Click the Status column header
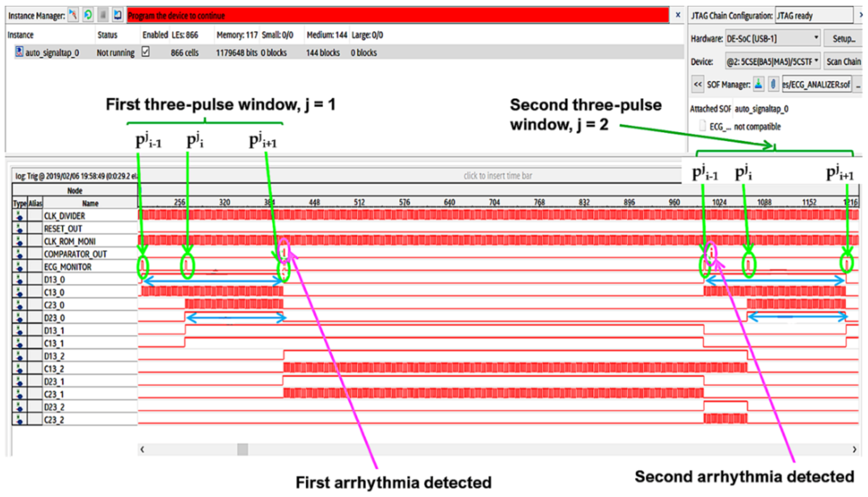This screenshot has height=497, width=868. [107, 35]
